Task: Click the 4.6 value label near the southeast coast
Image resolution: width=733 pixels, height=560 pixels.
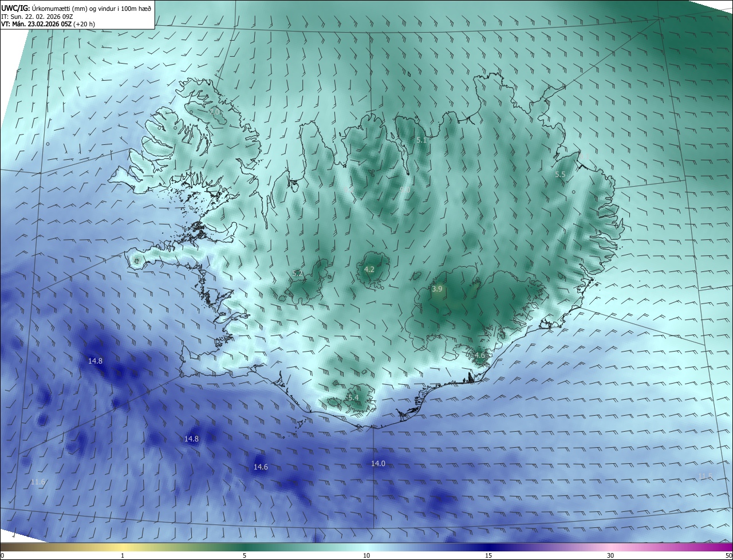Action: coord(480,355)
